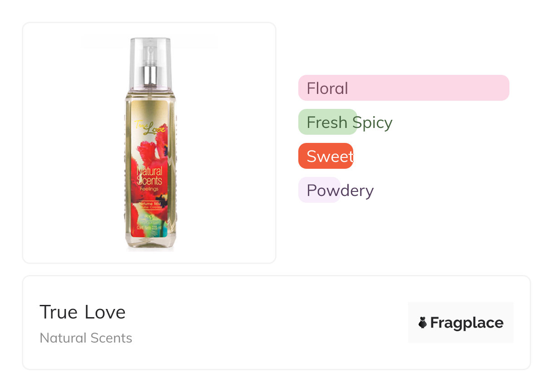This screenshot has height=392, width=553.
Task: Click the "Floral" accord label text
Action: coord(327,88)
